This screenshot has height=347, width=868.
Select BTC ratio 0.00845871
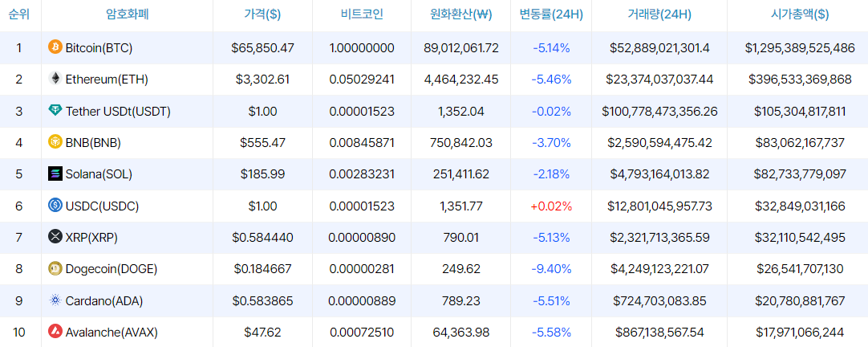click(362, 142)
